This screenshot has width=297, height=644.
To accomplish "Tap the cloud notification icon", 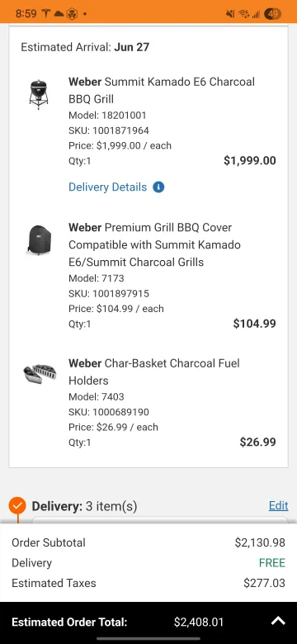I will tap(59, 13).
